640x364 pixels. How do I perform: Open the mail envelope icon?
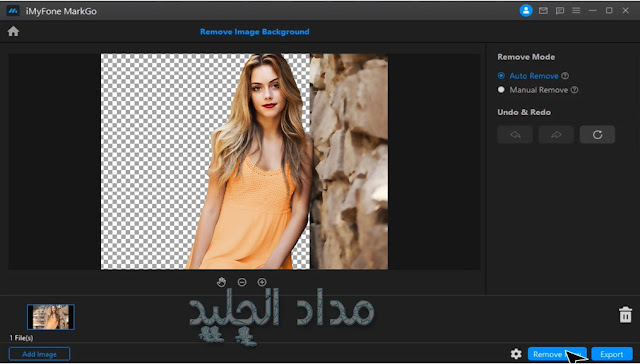543,11
